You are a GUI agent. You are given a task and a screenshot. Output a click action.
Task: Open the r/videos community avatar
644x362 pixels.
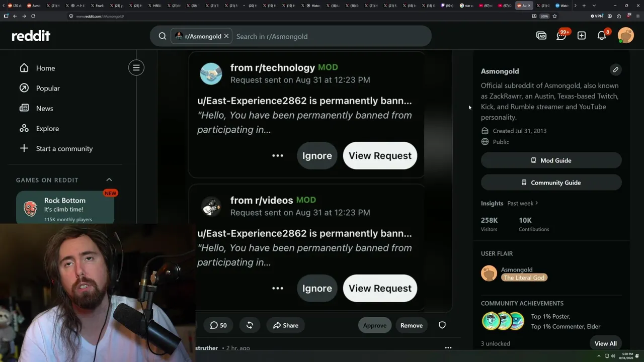pos(211,207)
